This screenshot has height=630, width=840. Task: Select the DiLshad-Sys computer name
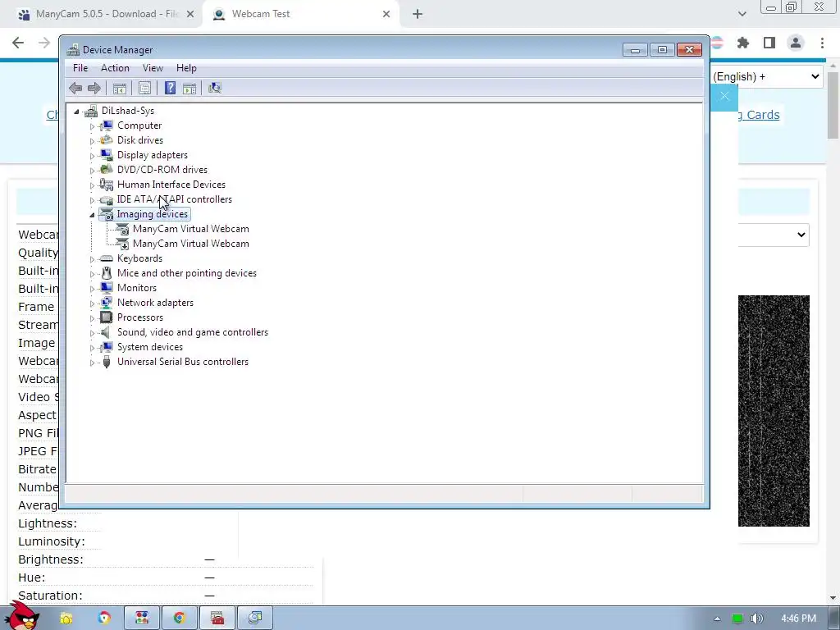[127, 111]
